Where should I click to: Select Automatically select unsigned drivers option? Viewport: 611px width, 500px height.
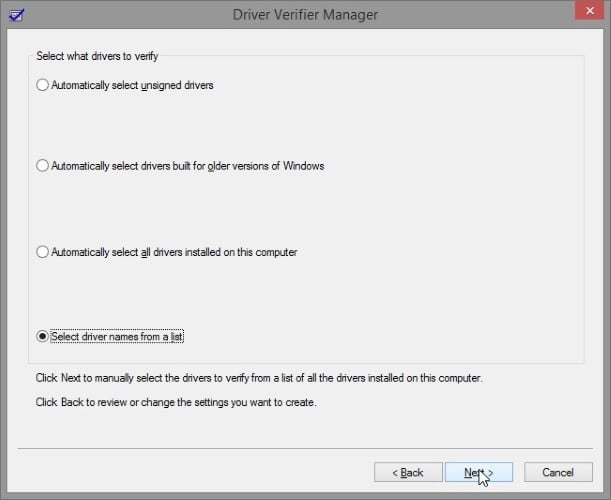click(125, 85)
